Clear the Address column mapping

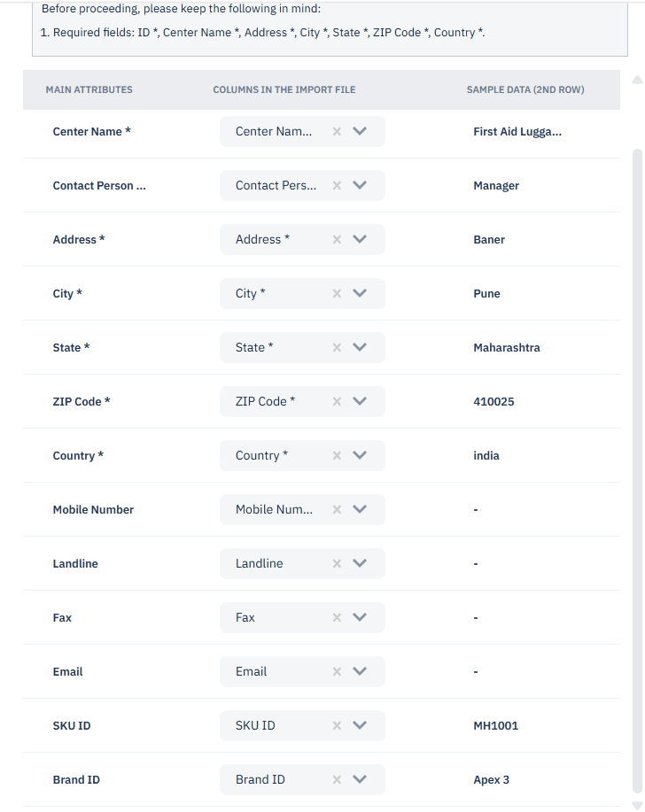tap(337, 240)
